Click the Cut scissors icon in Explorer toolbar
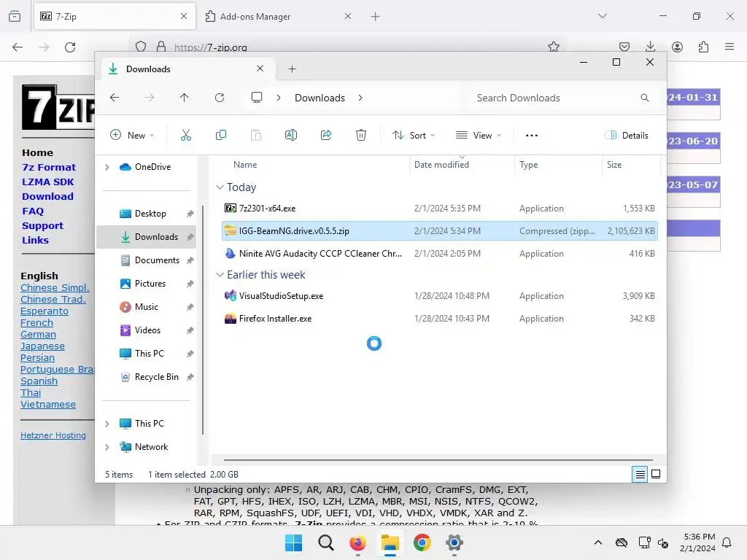This screenshot has width=747, height=560. tap(186, 135)
